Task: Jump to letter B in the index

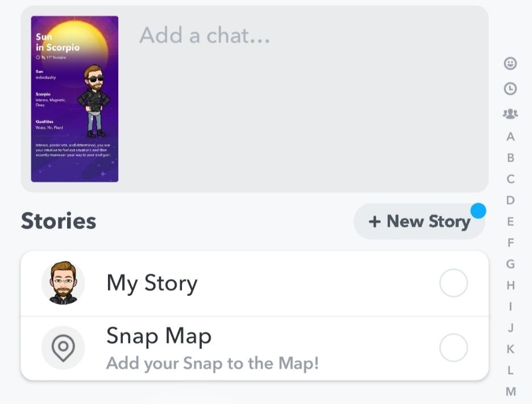Action: pyautogui.click(x=510, y=158)
